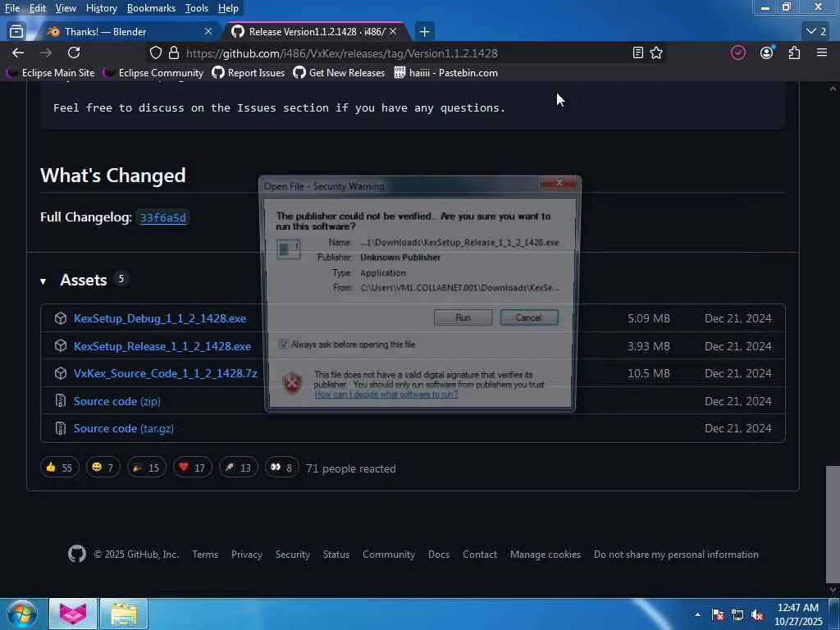
Task: Close the Release Version1.1.2.1428 tab
Action: coord(393,32)
